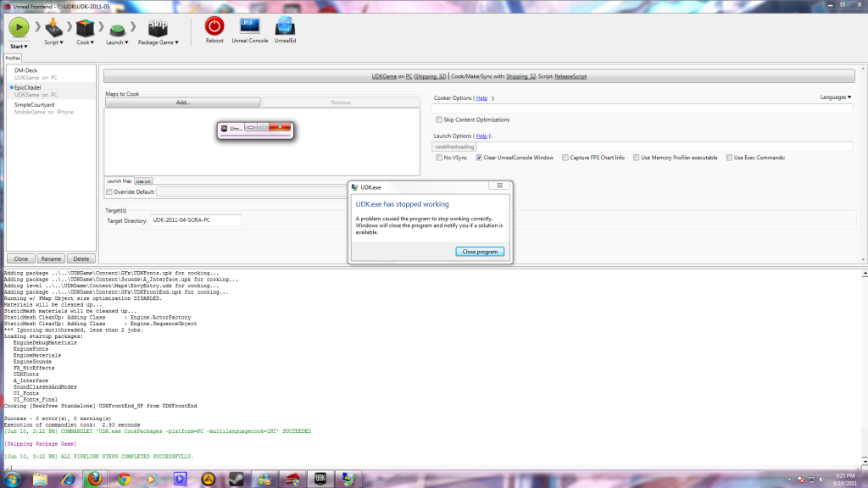Screen dimensions: 868x488
Task: Click the Add... maps button
Action: [183, 103]
